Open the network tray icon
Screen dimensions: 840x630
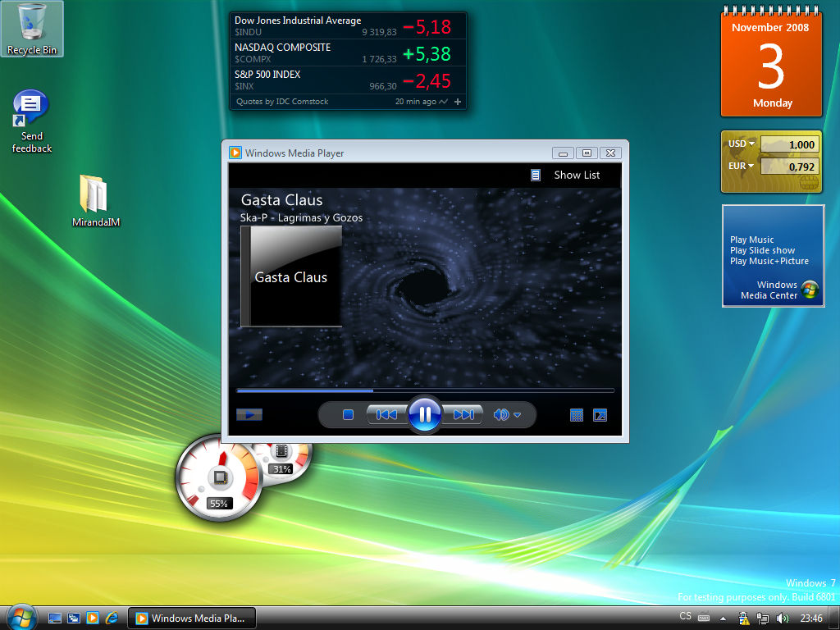point(763,619)
